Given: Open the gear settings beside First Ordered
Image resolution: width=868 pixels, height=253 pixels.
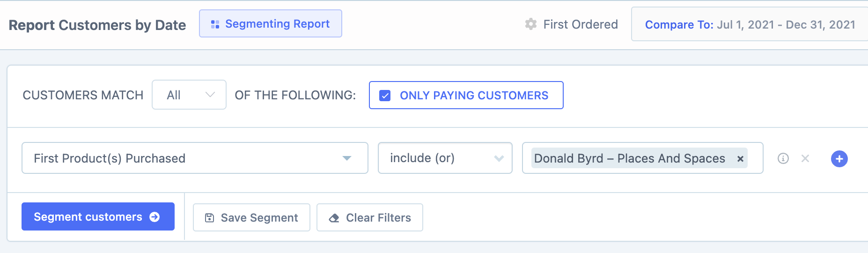Looking at the screenshot, I should (530, 24).
